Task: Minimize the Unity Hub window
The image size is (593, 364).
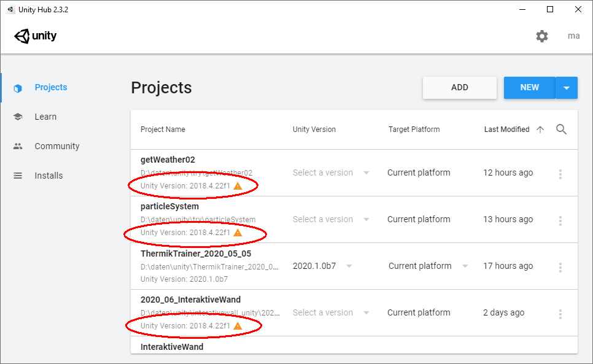Action: tap(522, 9)
